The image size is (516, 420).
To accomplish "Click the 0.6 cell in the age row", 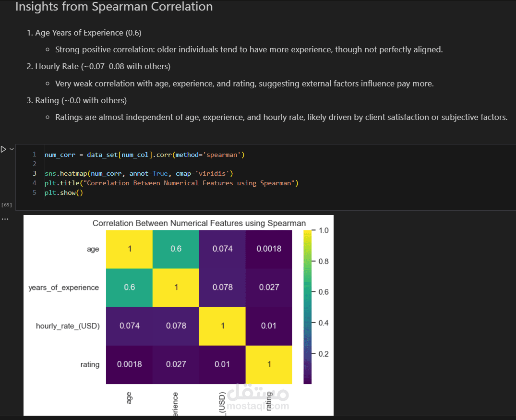I will 176,249.
